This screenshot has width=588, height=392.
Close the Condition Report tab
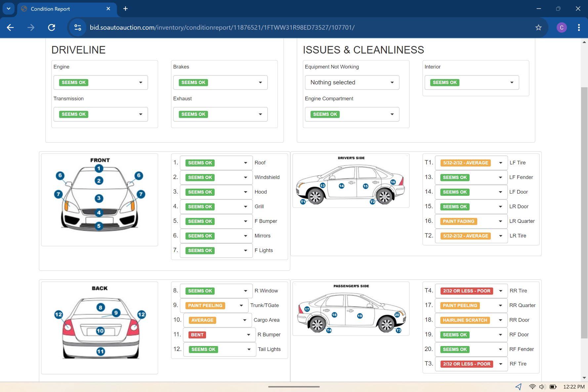[108, 9]
